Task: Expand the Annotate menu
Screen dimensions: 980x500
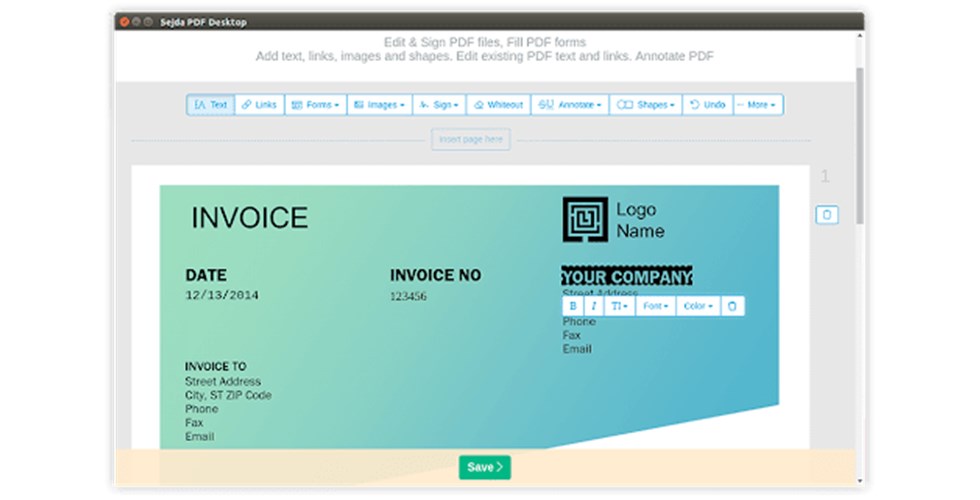Action: pyautogui.click(x=569, y=105)
